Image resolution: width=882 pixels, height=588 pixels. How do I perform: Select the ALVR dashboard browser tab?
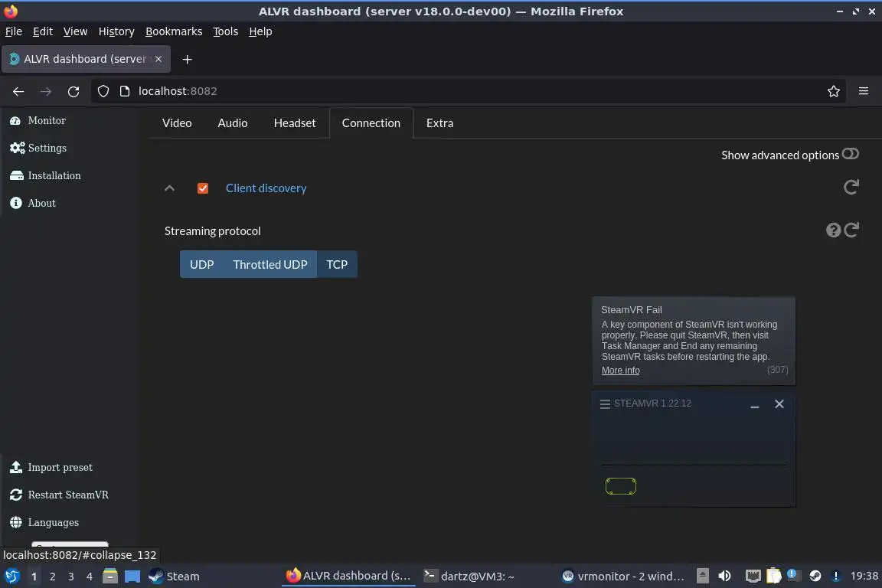point(86,59)
